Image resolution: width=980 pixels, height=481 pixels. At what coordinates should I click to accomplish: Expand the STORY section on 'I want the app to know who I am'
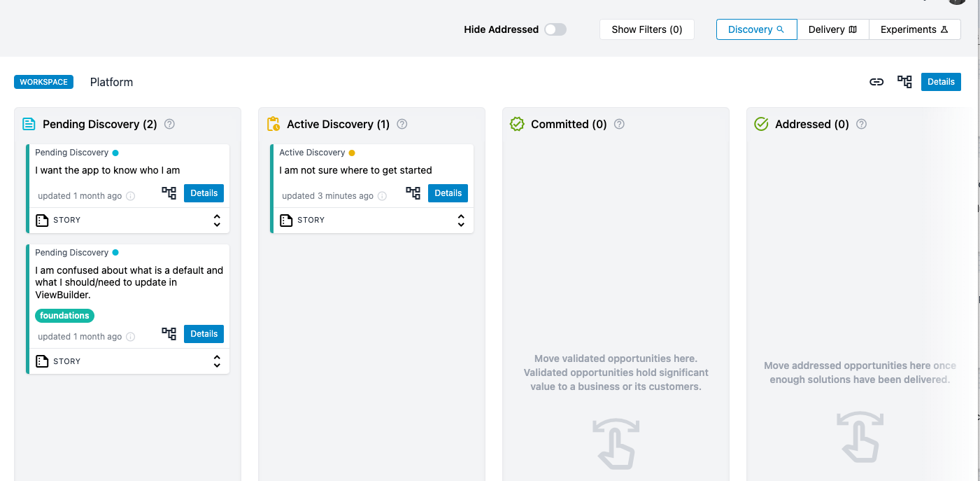[x=217, y=220]
